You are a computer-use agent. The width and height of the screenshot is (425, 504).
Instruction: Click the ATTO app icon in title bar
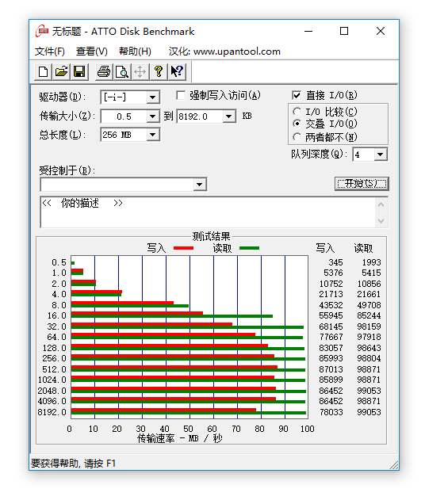[x=42, y=31]
